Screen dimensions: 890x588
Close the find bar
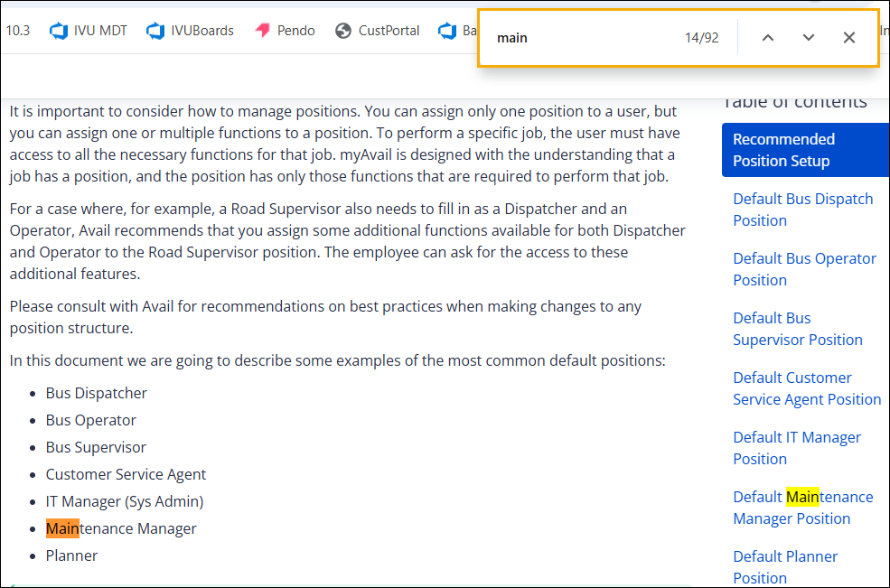coord(848,38)
